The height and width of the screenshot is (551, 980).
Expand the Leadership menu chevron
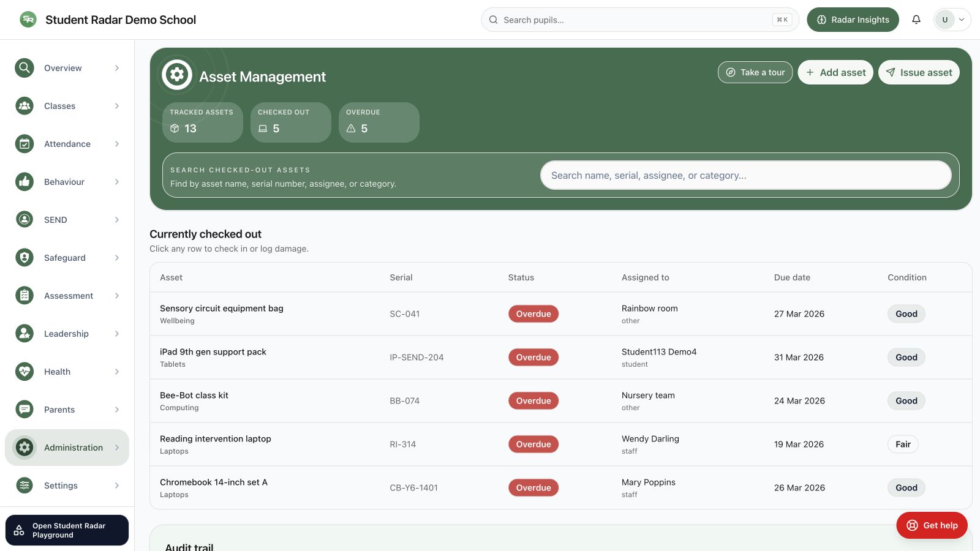pyautogui.click(x=117, y=334)
